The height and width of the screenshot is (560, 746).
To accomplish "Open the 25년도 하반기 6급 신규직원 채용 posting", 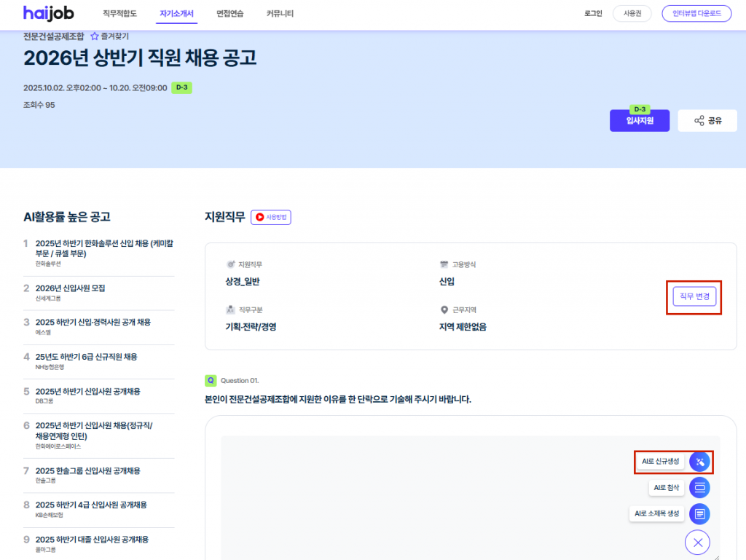I will (x=86, y=357).
